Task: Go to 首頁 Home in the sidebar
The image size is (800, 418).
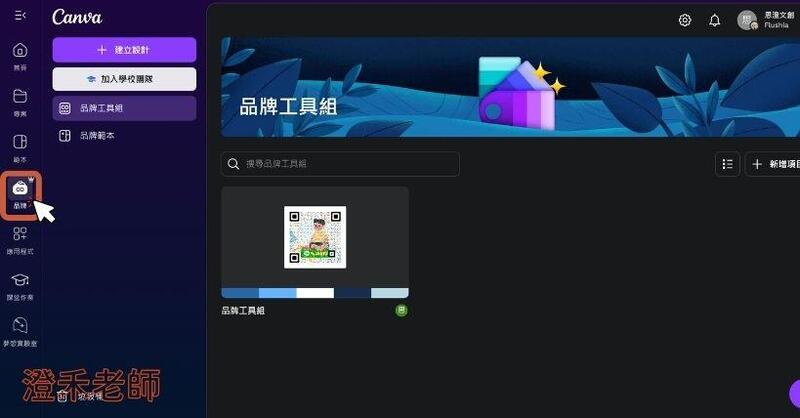Action: click(x=20, y=56)
